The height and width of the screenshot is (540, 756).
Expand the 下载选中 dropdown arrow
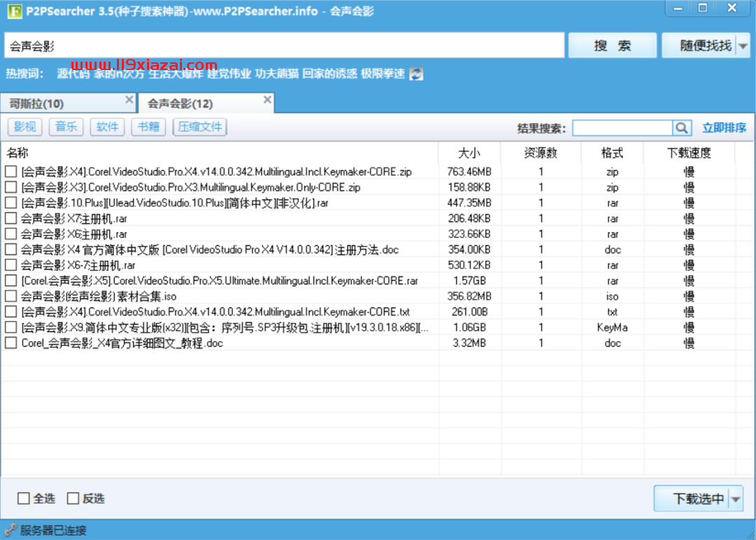click(x=736, y=499)
